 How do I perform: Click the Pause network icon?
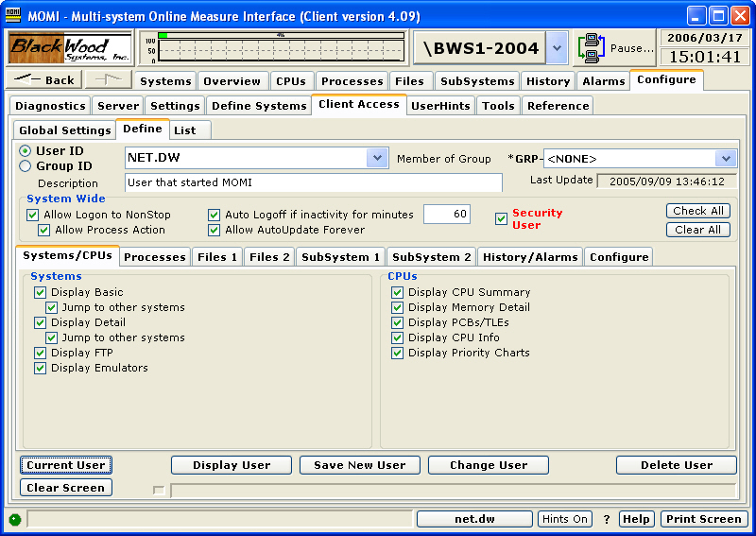[593, 47]
